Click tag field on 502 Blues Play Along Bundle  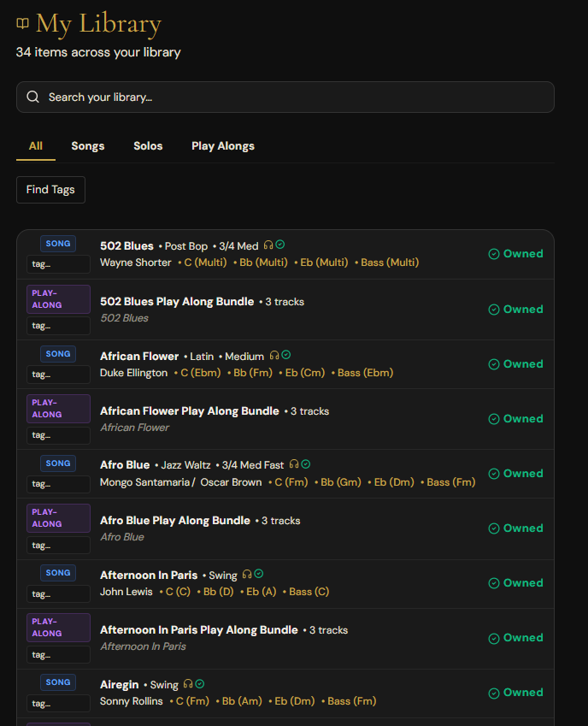pos(58,326)
